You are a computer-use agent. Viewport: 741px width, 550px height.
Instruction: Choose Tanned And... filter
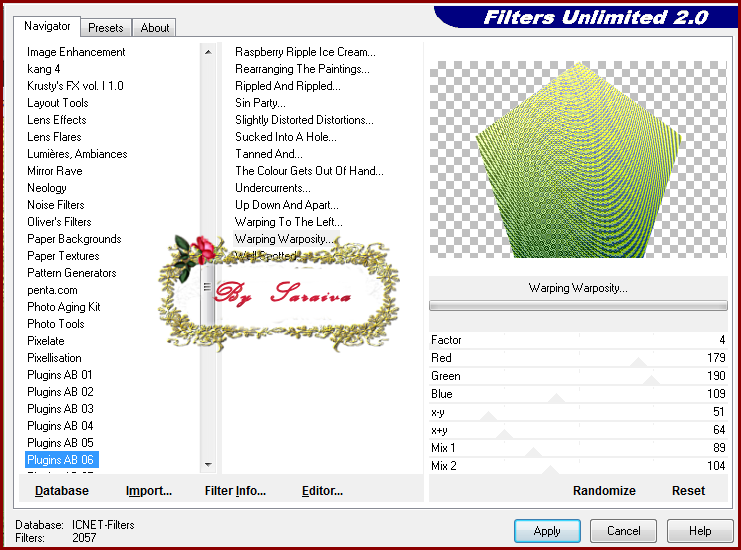point(269,154)
